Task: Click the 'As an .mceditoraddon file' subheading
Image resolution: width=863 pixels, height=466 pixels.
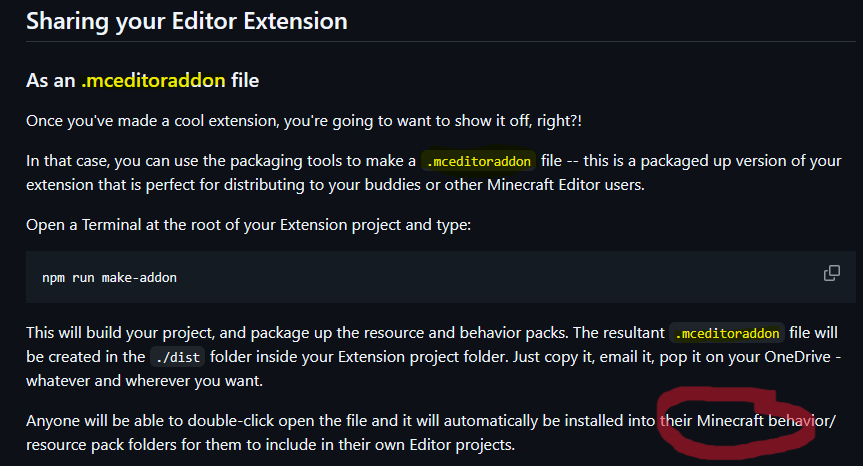Action: [143, 80]
